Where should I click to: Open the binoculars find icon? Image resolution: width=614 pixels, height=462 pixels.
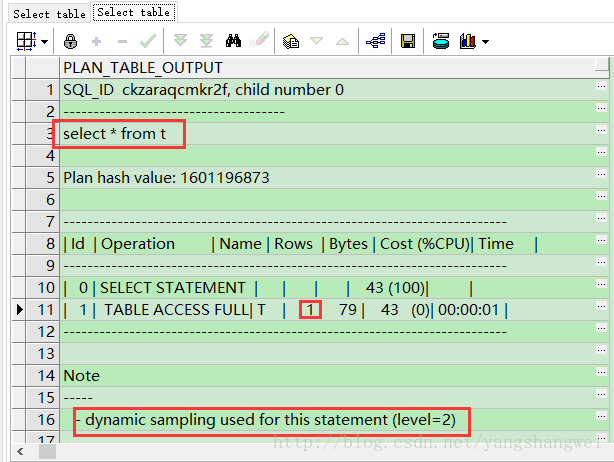pyautogui.click(x=234, y=41)
